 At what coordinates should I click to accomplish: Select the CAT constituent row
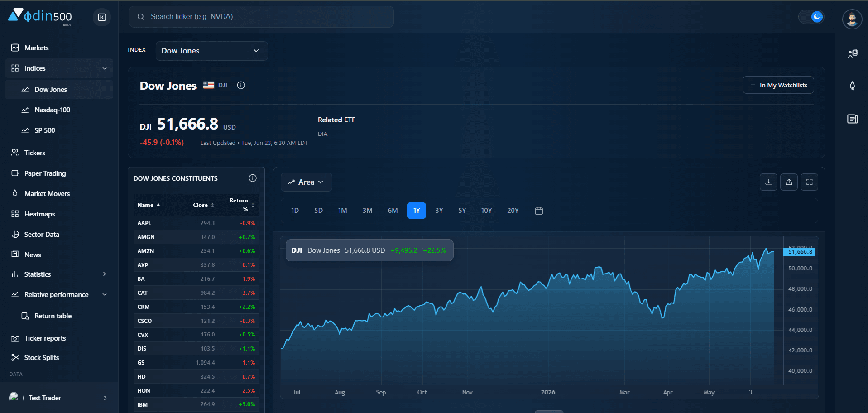[197, 293]
